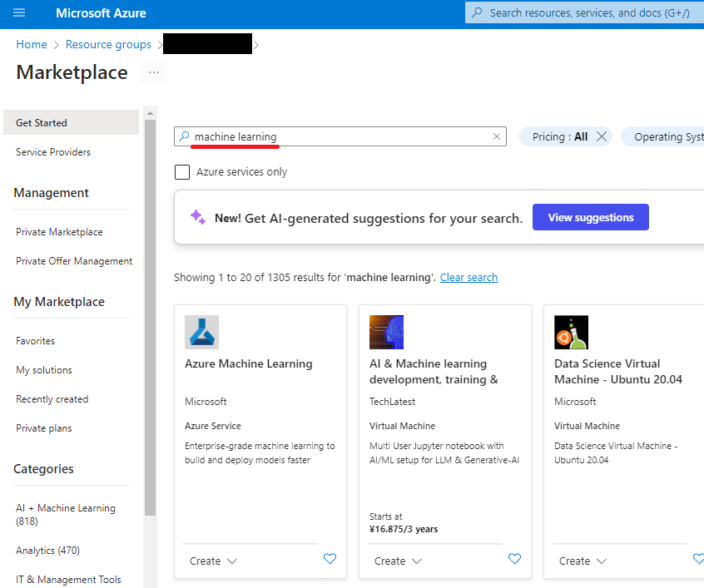The width and height of the screenshot is (704, 588).
Task: Toggle Azure services only checkbox
Action: [x=182, y=172]
